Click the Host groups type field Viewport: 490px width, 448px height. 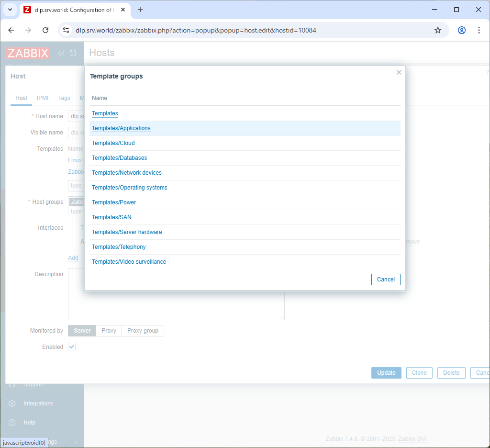76,212
